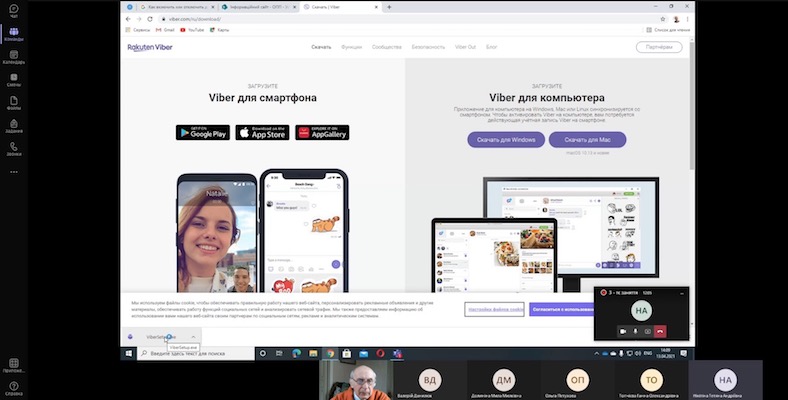Open the Безопасность menu item
The width and height of the screenshot is (788, 400).
pyautogui.click(x=428, y=47)
